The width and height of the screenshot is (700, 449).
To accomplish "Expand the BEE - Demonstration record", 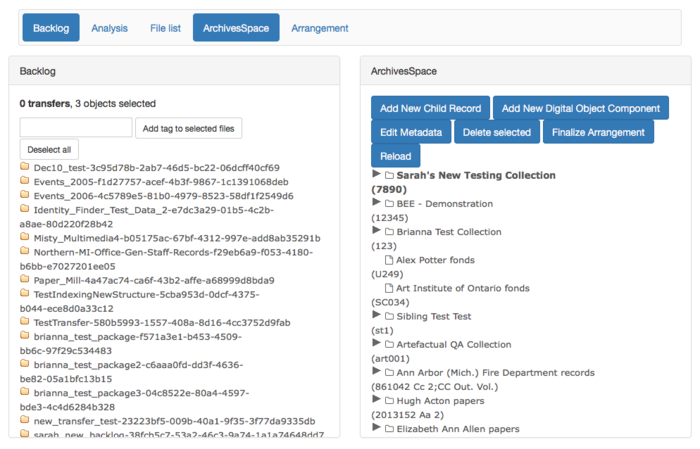I will coord(376,203).
